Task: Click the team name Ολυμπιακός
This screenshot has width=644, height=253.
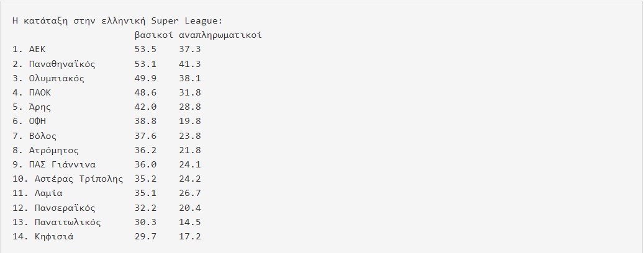Action: pyautogui.click(x=57, y=78)
